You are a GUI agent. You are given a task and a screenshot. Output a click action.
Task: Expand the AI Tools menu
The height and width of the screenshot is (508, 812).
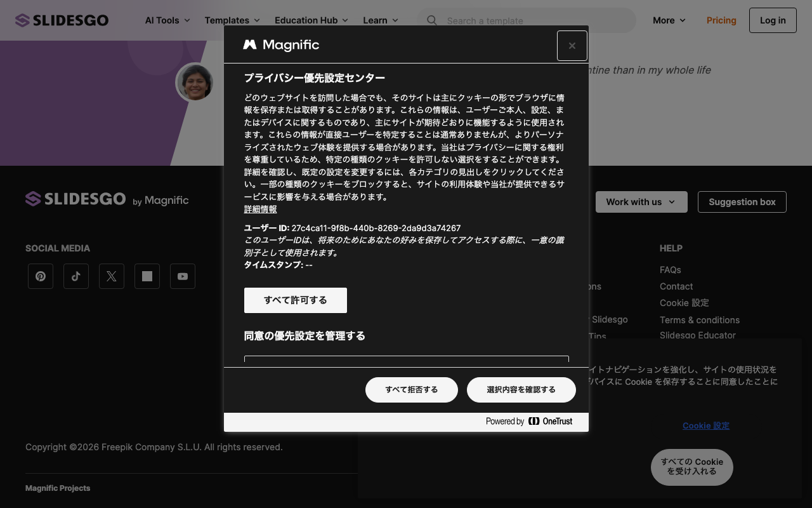pyautogui.click(x=167, y=20)
